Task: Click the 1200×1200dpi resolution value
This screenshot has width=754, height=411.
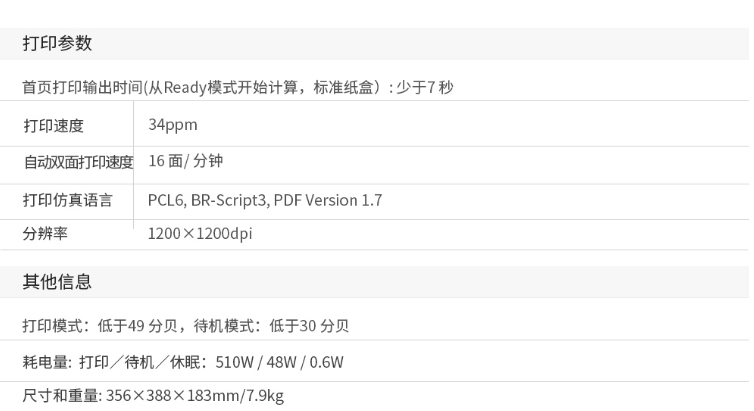Action: pyautogui.click(x=200, y=234)
